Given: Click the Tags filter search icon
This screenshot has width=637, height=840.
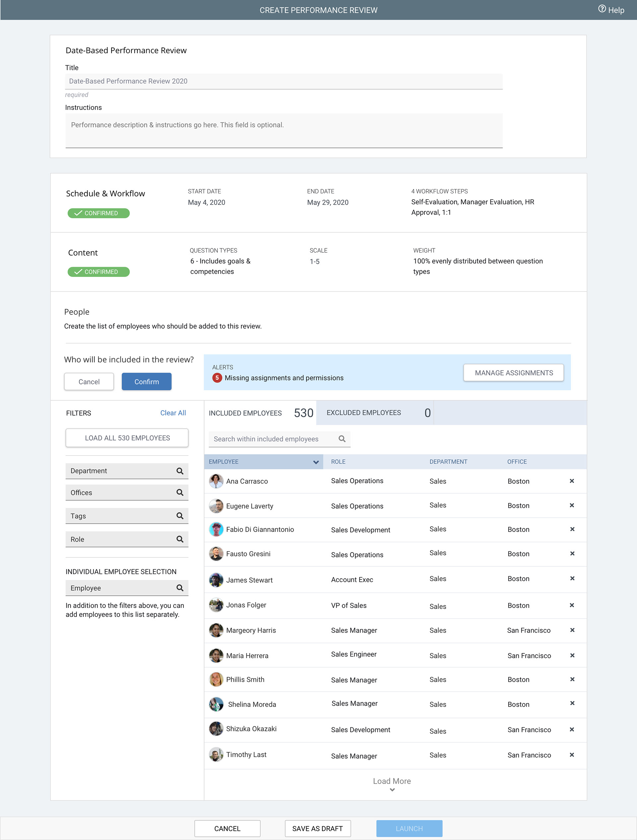Looking at the screenshot, I should tap(180, 516).
